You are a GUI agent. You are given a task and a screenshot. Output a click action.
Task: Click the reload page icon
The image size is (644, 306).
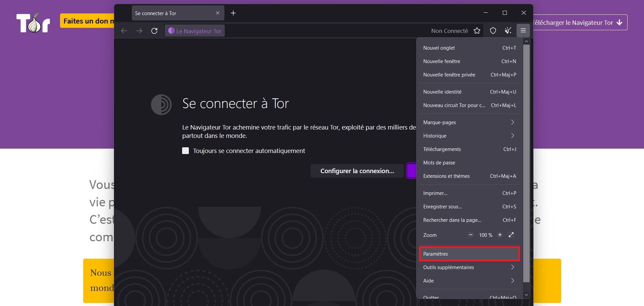(154, 31)
